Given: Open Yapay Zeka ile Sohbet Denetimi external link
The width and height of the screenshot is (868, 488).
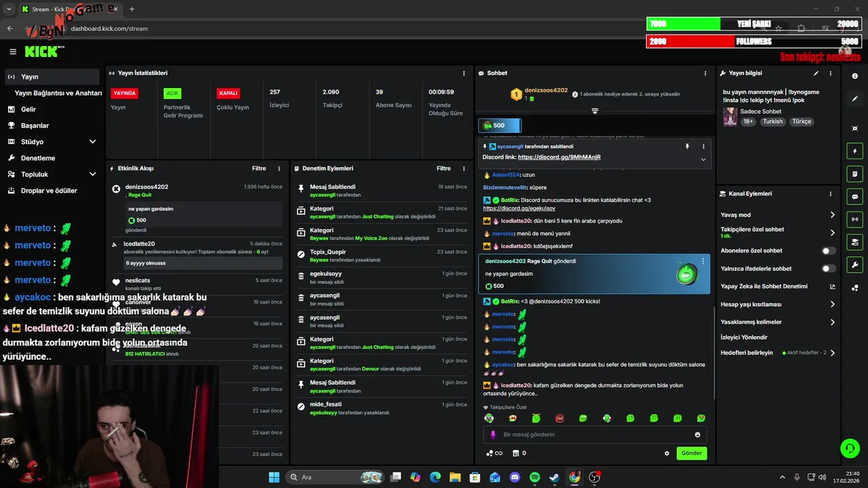Looking at the screenshot, I should (833, 287).
